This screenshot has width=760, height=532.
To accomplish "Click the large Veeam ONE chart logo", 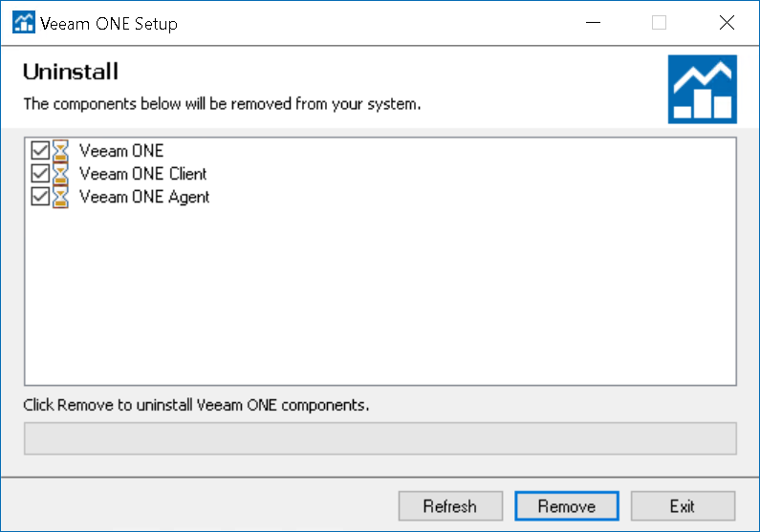I will click(703, 89).
